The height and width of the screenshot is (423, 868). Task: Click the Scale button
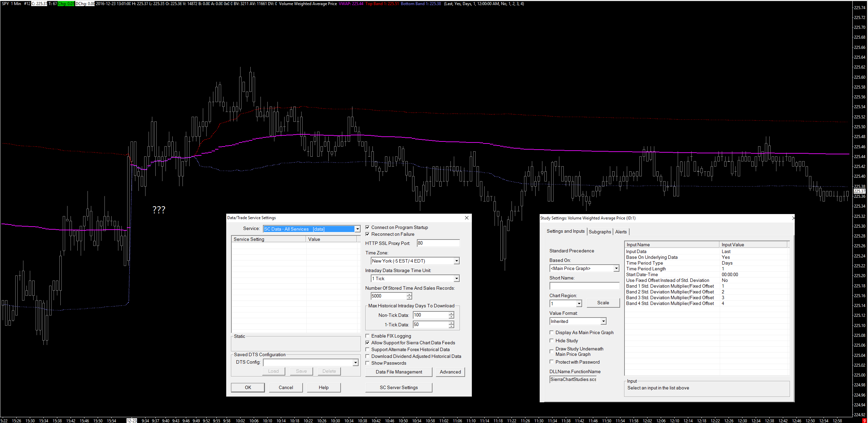click(x=603, y=303)
